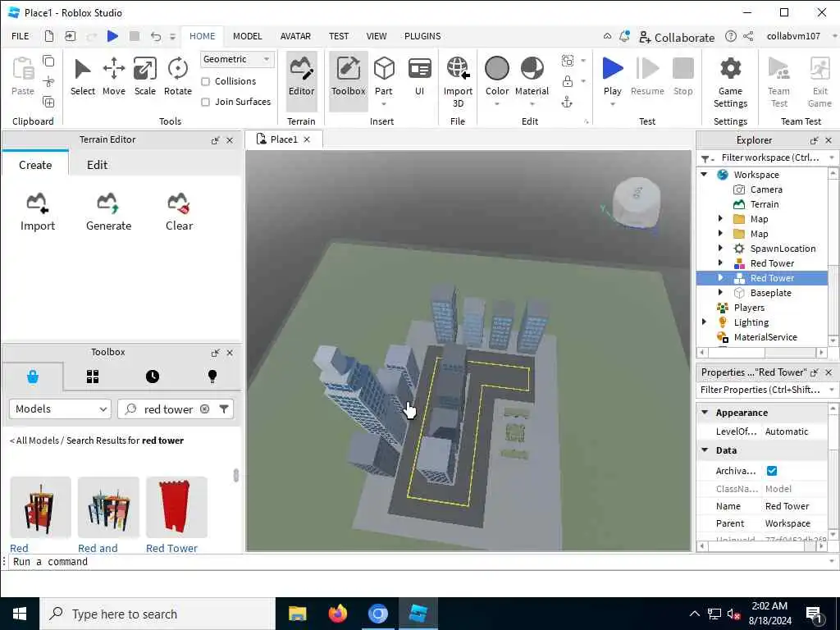Uncheck the Archivable property checkbox
The width and height of the screenshot is (840, 630).
pos(771,470)
